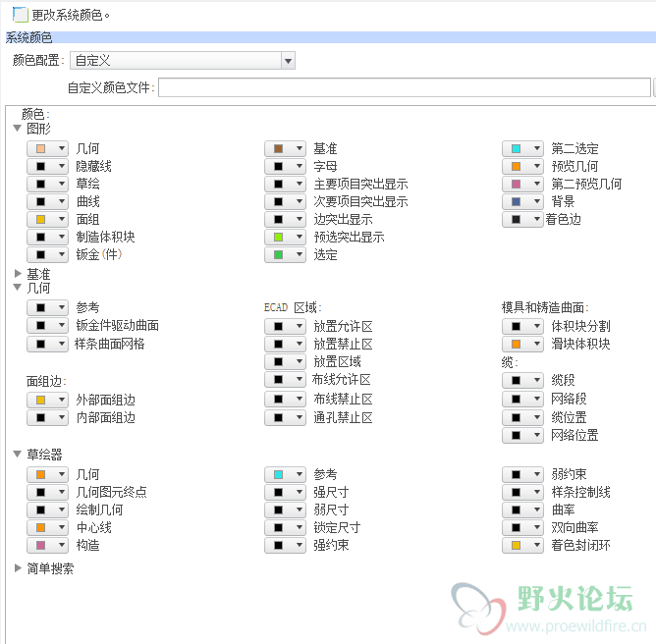This screenshot has width=656, height=644.
Task: Click the 更改系统颜色 title icon
Action: tap(20, 15)
